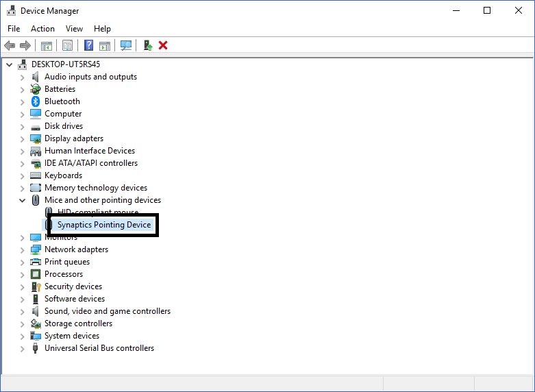Select the Software devices label
This screenshot has height=392, width=535.
(x=75, y=299)
